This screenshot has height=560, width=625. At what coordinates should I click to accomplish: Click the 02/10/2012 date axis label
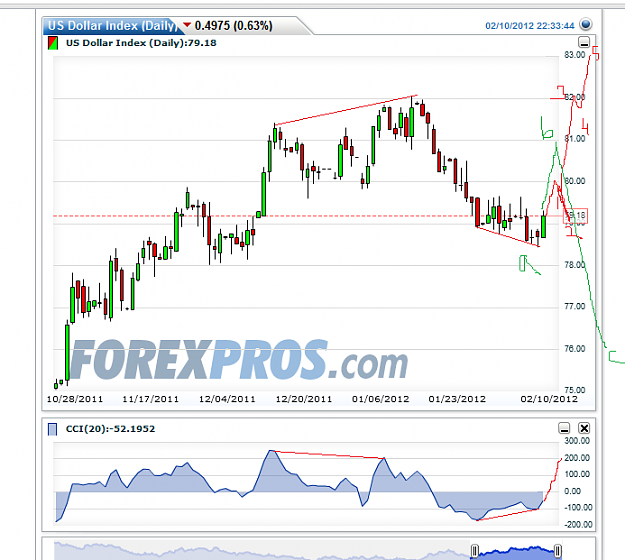point(549,399)
